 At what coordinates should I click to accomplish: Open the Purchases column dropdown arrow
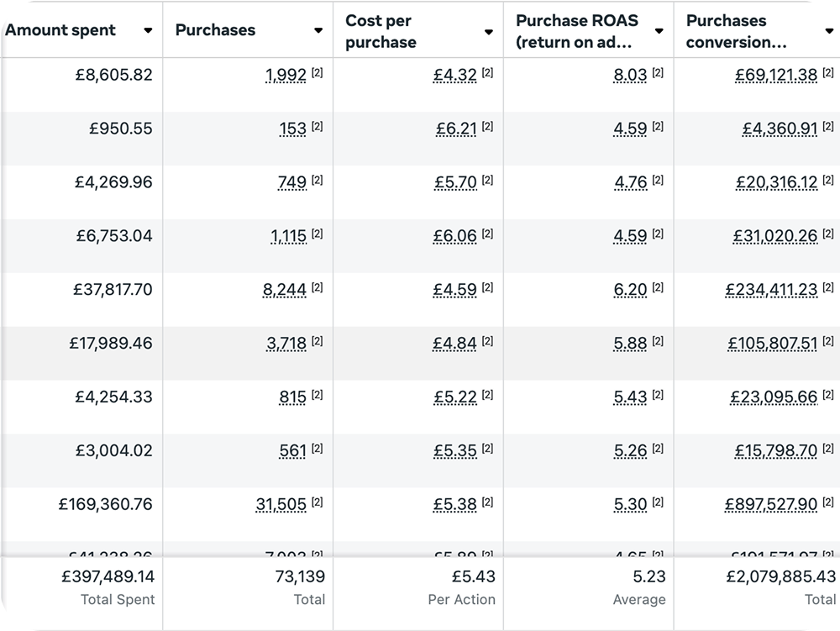tap(318, 30)
